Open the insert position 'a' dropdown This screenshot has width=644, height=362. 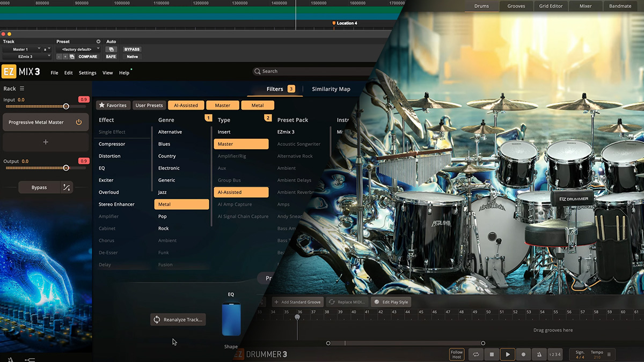pos(46,49)
